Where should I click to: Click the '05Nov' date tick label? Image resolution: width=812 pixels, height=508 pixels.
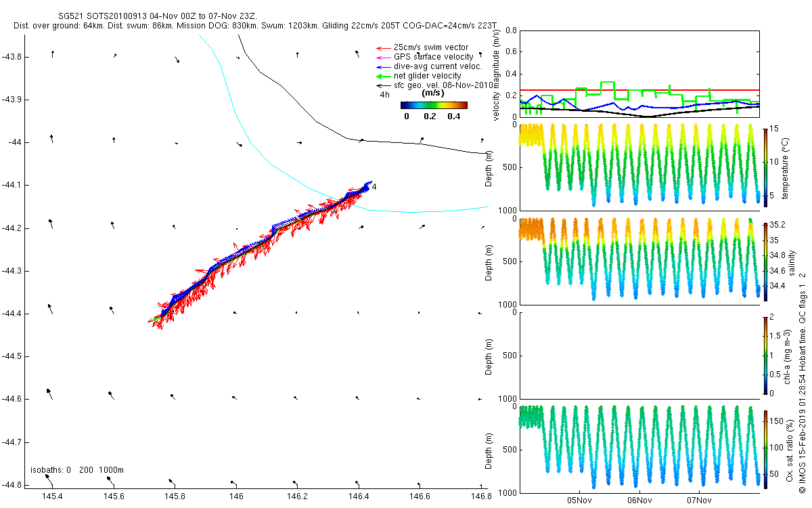click(x=580, y=501)
